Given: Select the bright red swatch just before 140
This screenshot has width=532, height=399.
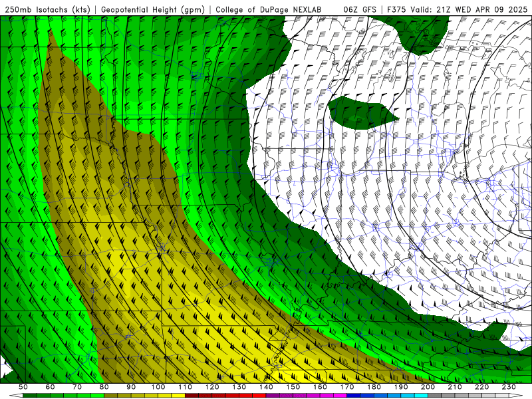Looking at the screenshot, I should click(259, 396).
